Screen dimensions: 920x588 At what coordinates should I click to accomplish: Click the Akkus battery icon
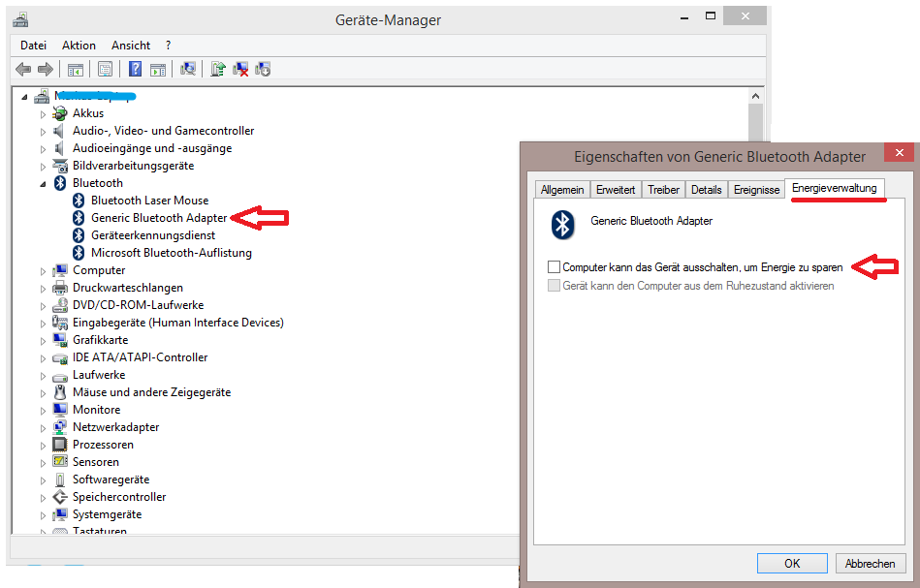pyautogui.click(x=59, y=113)
